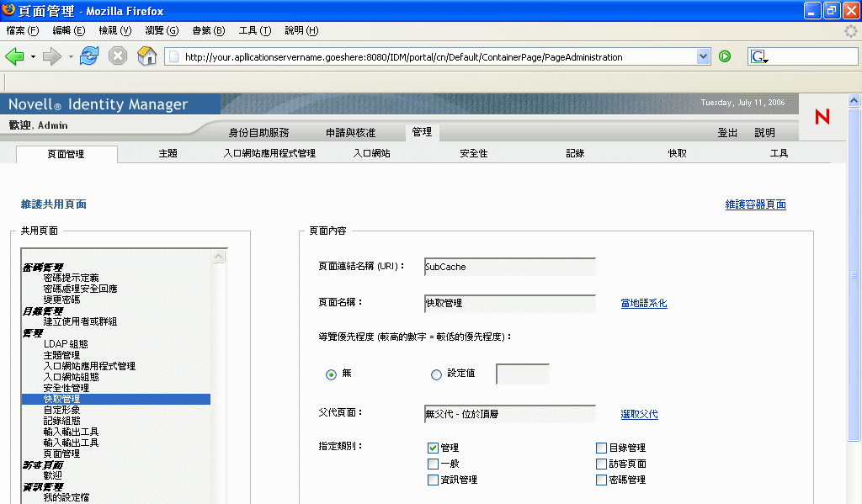
Task: Open the 瀏覽 (G) menu
Action: click(x=162, y=31)
